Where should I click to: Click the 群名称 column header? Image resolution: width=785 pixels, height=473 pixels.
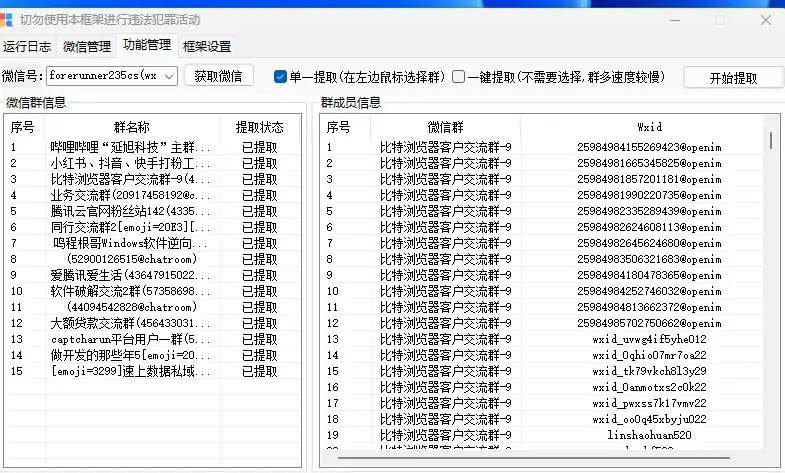point(132,127)
